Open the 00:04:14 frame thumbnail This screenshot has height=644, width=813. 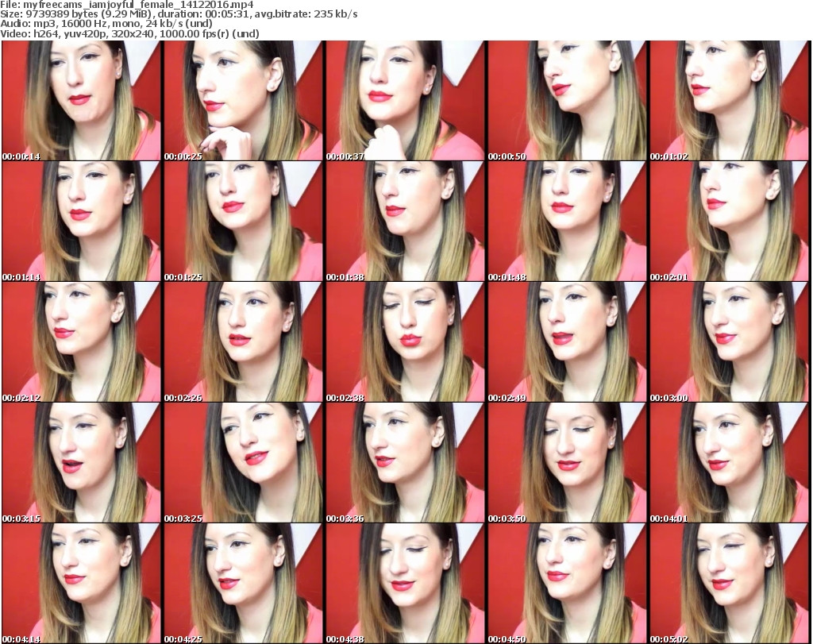click(x=81, y=583)
